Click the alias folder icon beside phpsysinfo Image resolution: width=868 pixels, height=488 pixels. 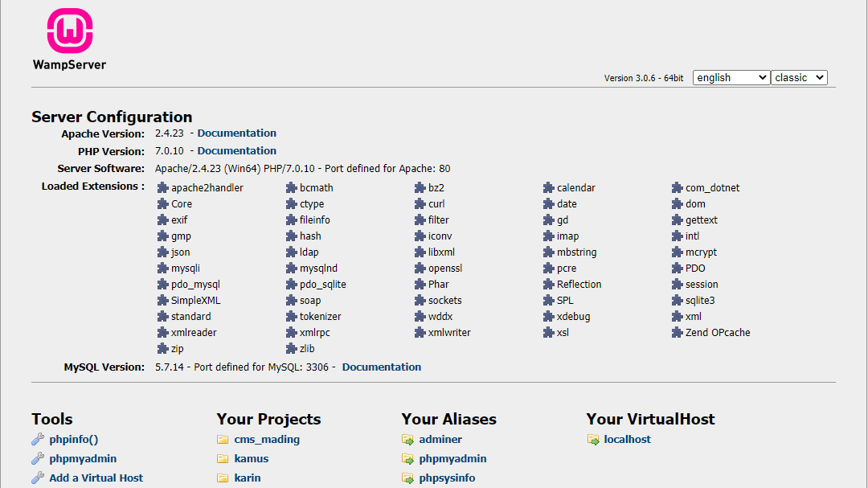click(x=407, y=478)
